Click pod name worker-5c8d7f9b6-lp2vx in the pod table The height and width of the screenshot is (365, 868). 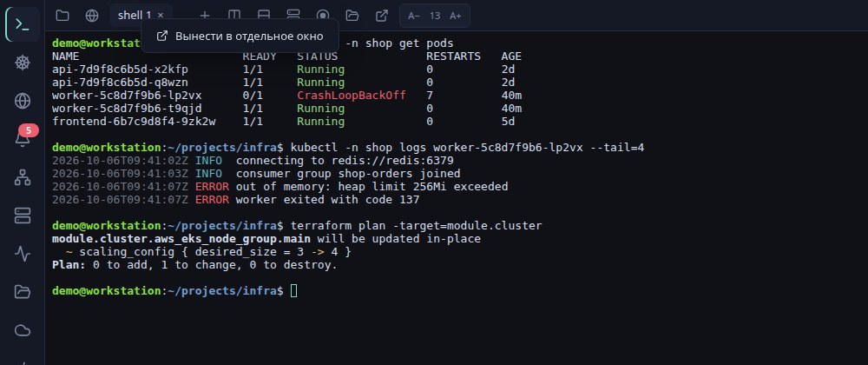(127, 96)
